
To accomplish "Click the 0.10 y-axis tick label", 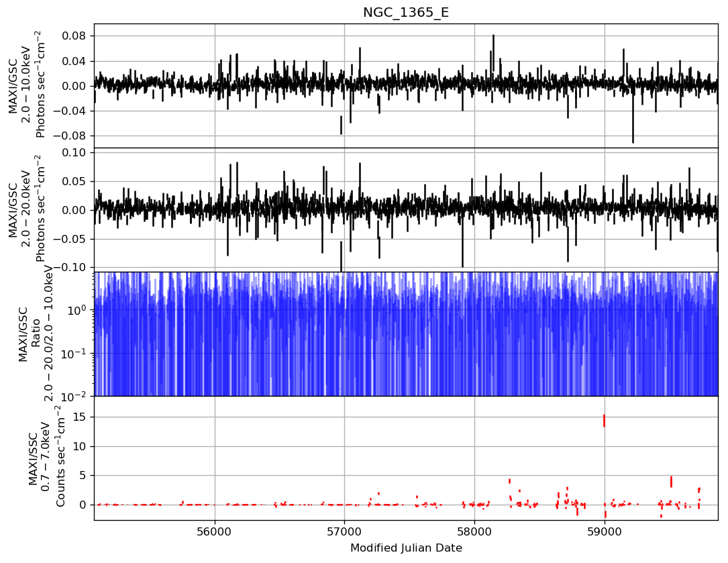I will (74, 152).
